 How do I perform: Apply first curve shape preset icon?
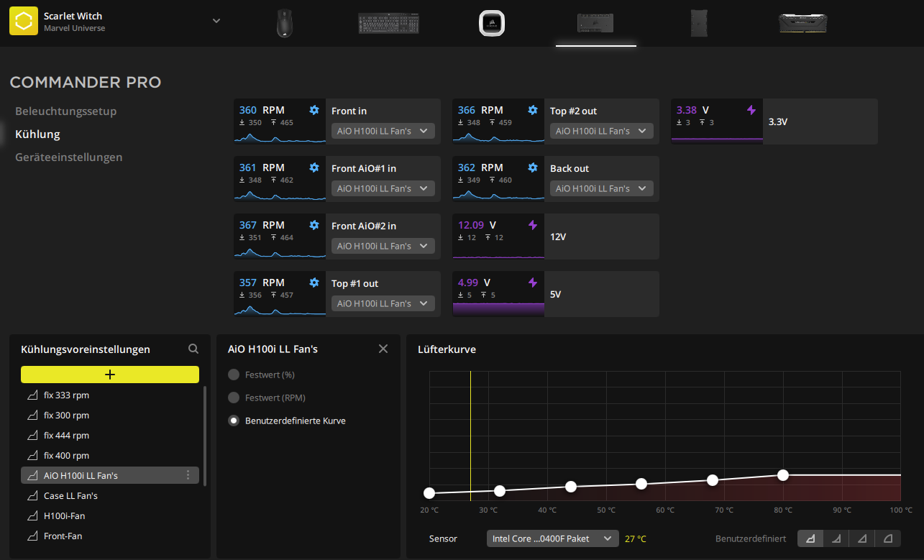point(810,538)
